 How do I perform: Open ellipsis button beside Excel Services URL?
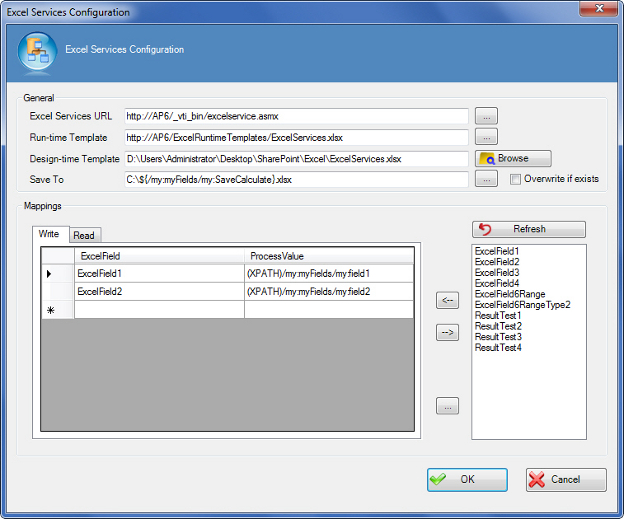(486, 116)
